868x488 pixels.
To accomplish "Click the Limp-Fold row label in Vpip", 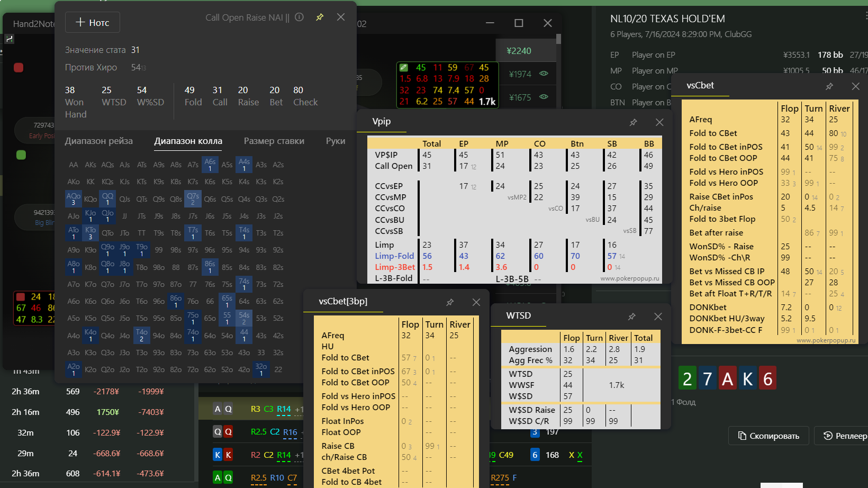I will [394, 256].
